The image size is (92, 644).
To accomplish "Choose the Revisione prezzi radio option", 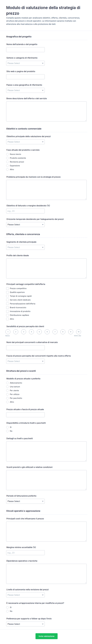I will tap(8, 162).
